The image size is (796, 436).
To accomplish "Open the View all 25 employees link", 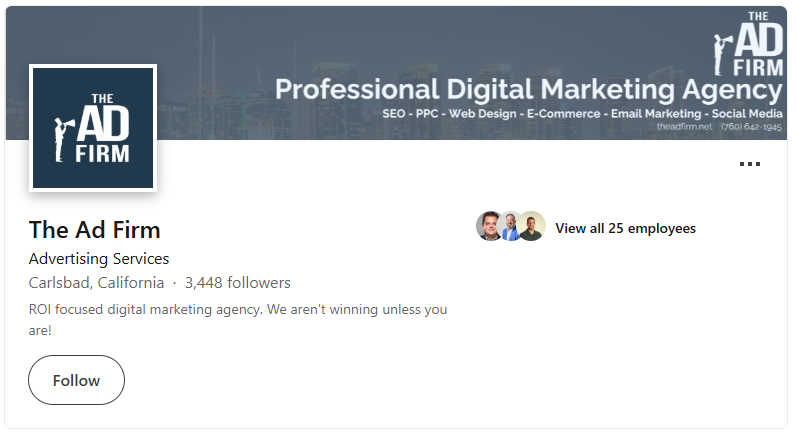I will click(625, 228).
